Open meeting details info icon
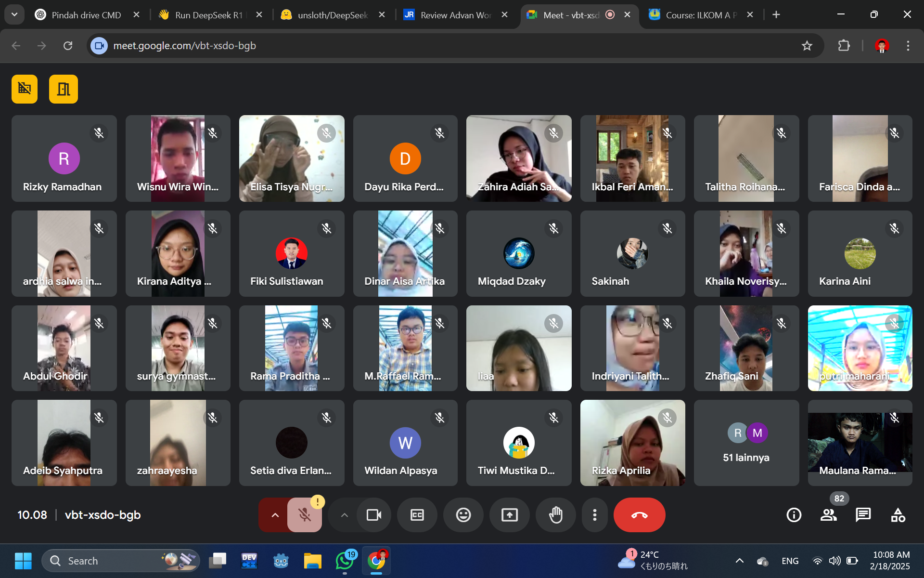 click(794, 515)
